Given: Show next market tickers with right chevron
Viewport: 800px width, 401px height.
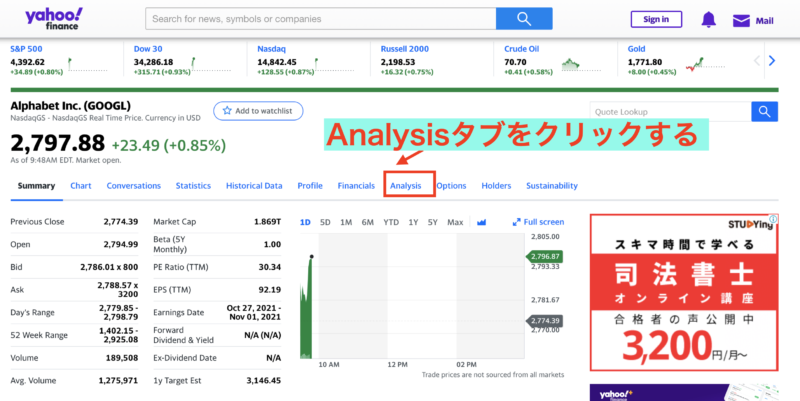Looking at the screenshot, I should click(x=772, y=61).
